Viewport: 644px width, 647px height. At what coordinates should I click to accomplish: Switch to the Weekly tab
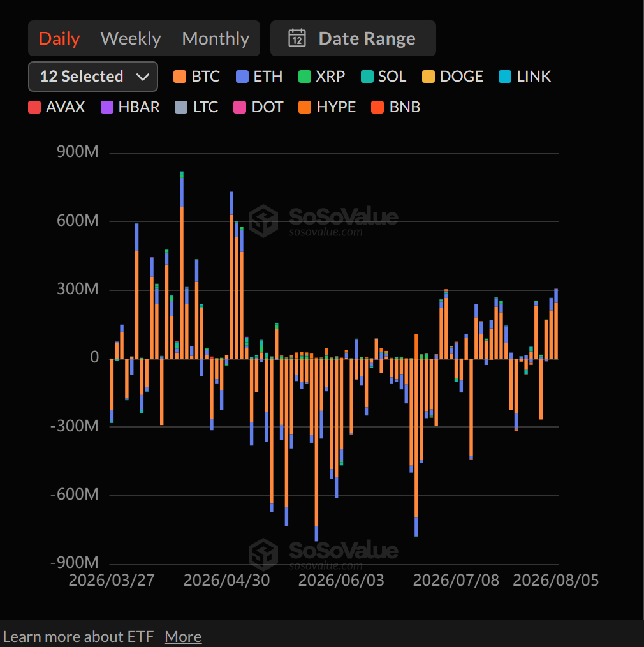[x=131, y=39]
